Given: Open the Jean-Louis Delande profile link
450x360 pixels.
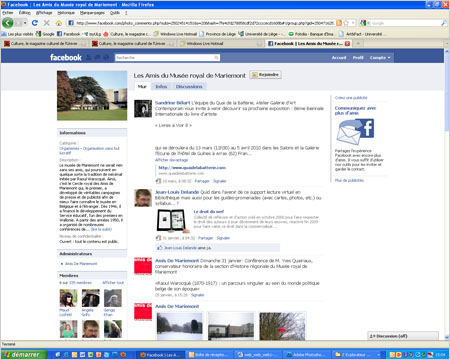Looking at the screenshot, I should point(177,192).
